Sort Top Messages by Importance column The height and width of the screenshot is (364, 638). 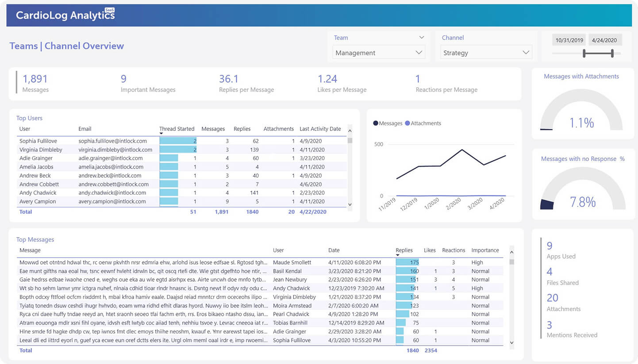[x=485, y=250]
